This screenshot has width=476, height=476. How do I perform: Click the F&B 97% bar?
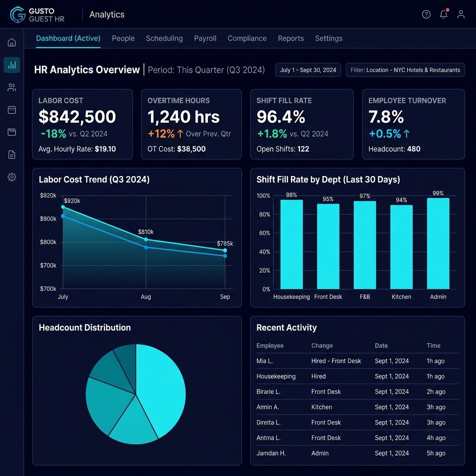(365, 245)
